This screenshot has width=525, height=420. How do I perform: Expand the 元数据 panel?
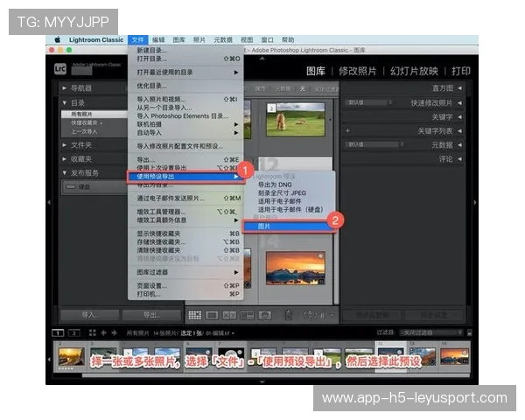[x=460, y=145]
